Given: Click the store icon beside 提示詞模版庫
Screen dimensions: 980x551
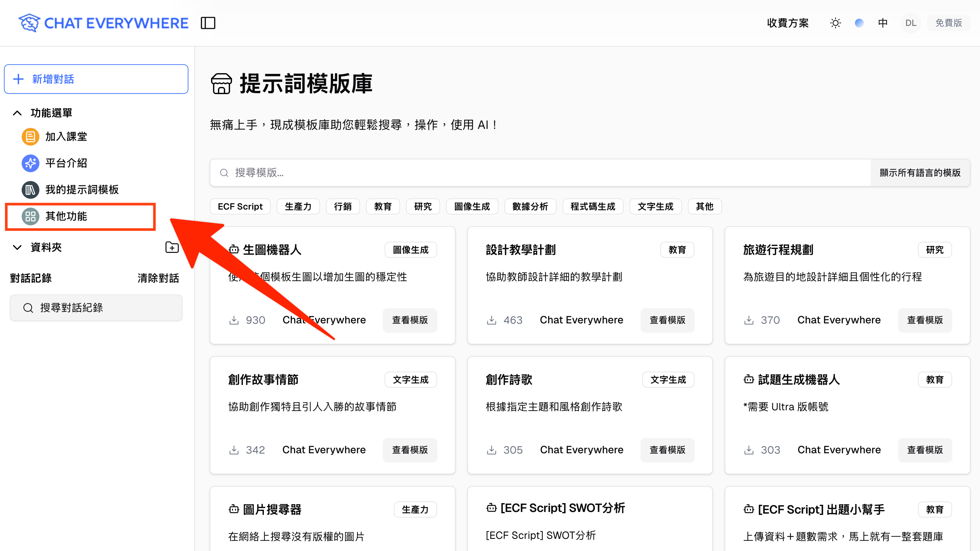Looking at the screenshot, I should 222,84.
